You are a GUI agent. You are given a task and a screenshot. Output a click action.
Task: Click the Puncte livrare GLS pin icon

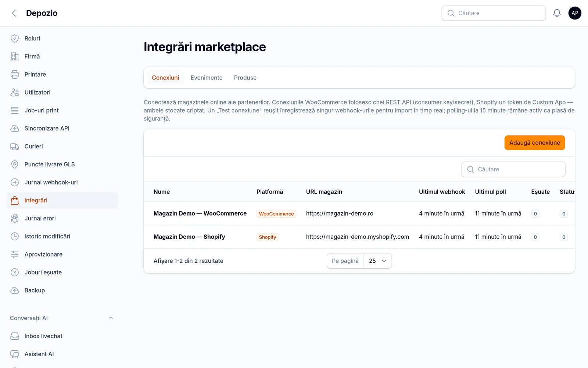[15, 164]
